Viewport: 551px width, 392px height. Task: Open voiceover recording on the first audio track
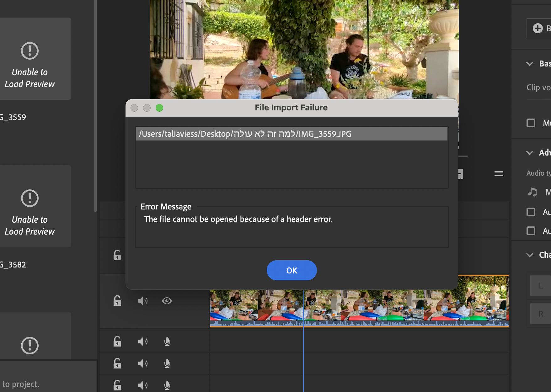click(x=167, y=342)
